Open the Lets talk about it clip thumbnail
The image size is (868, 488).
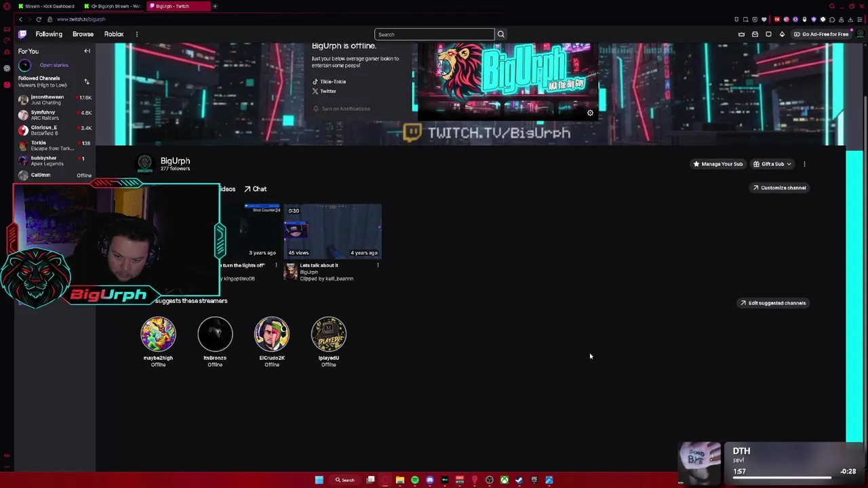333,231
